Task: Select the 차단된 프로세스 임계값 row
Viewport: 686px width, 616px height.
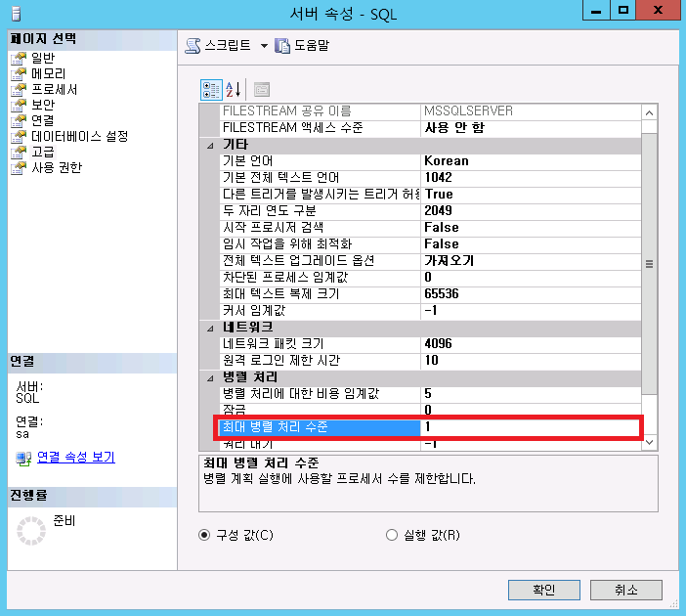Action: 430,278
